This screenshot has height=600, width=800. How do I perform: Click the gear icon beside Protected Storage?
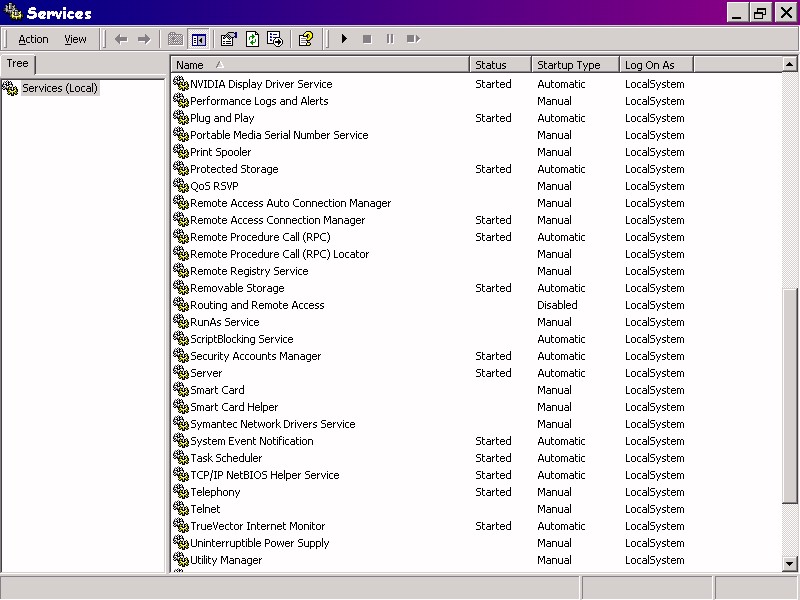(181, 168)
